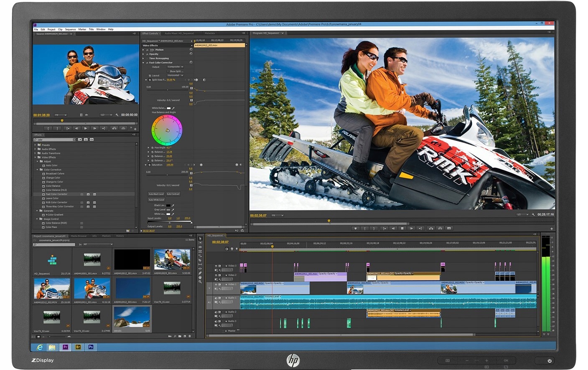Open the Sequence menu
Viewport: 588px width, 370px height.
click(70, 30)
